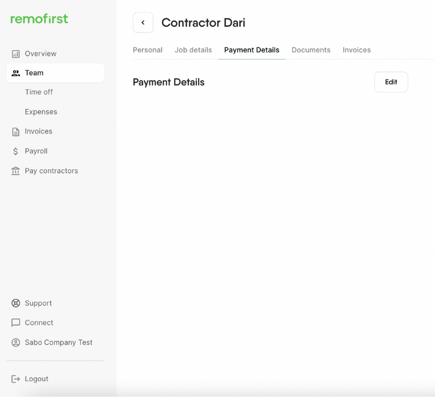Select the Payment Details tab

252,50
